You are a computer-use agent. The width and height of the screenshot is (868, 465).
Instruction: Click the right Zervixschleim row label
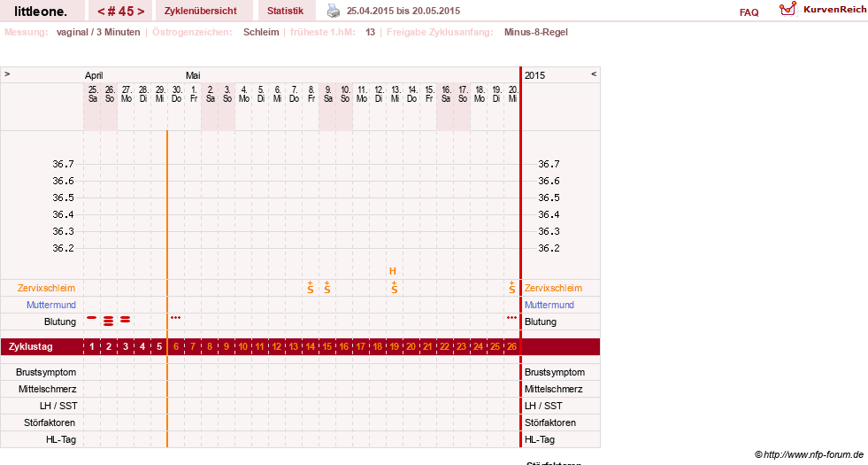point(553,288)
